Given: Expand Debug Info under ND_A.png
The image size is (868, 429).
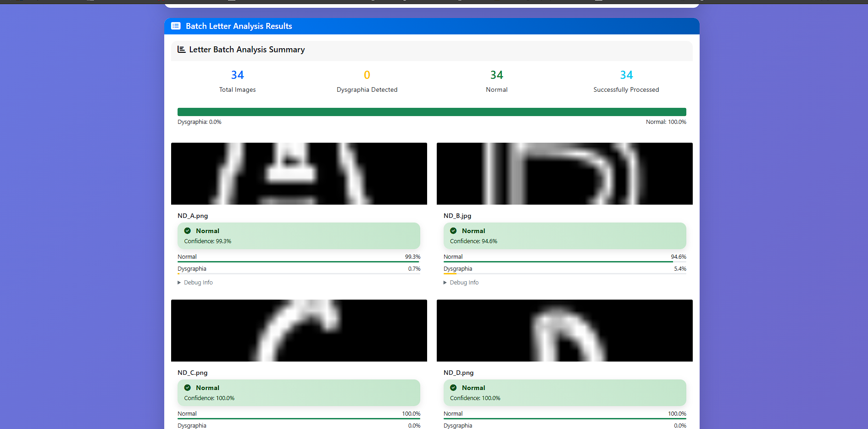Looking at the screenshot, I should [x=195, y=283].
